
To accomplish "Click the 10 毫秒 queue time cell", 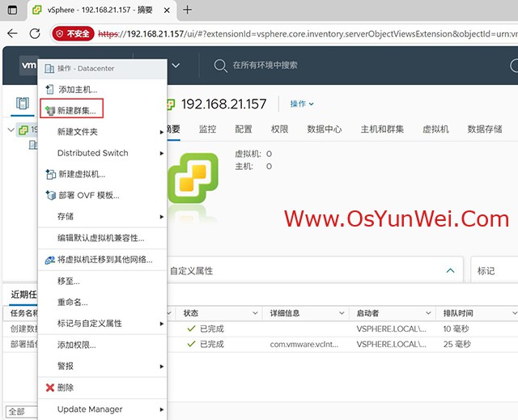I will pos(456,329).
